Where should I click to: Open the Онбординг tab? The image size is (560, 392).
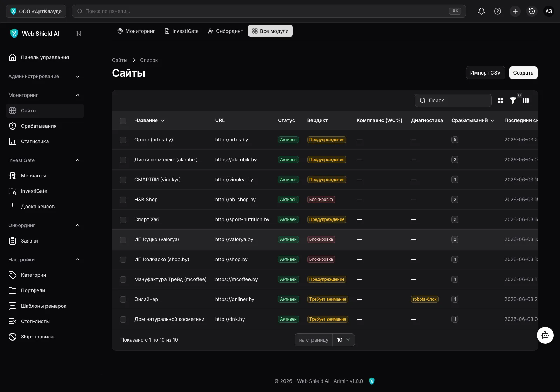point(225,31)
